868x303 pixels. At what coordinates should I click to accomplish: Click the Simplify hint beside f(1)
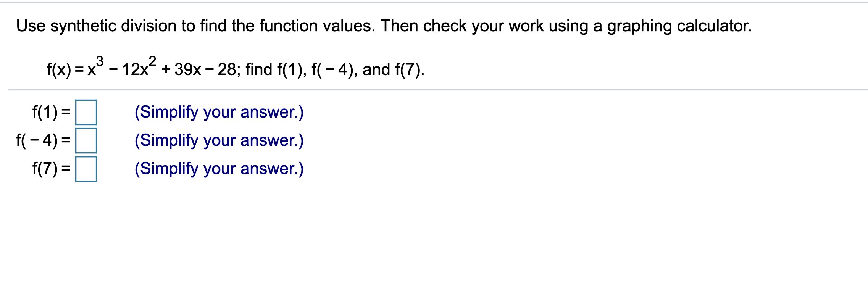[x=219, y=112]
